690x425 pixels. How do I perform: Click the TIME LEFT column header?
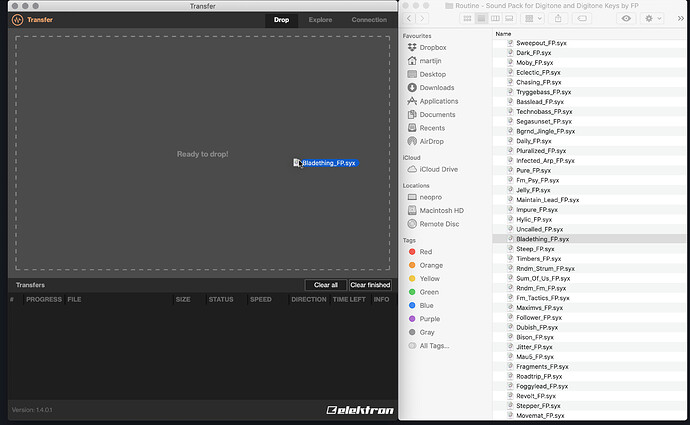point(349,300)
